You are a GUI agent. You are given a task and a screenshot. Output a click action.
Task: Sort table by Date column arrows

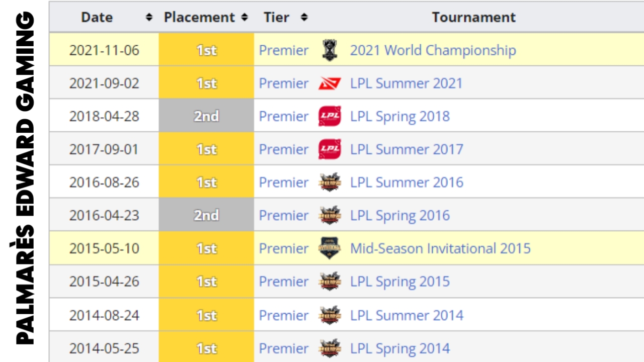148,18
